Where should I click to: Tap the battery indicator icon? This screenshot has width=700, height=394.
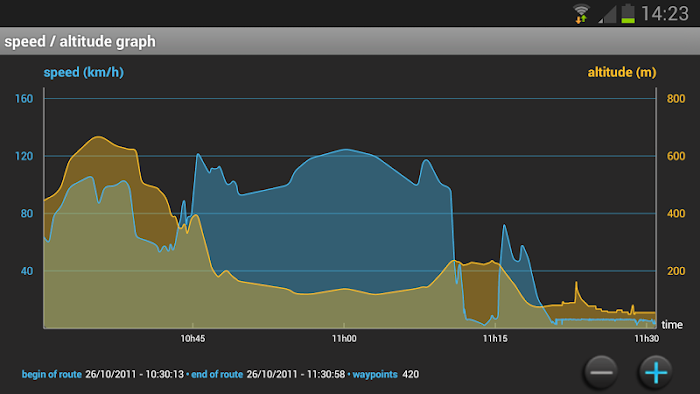(628, 13)
